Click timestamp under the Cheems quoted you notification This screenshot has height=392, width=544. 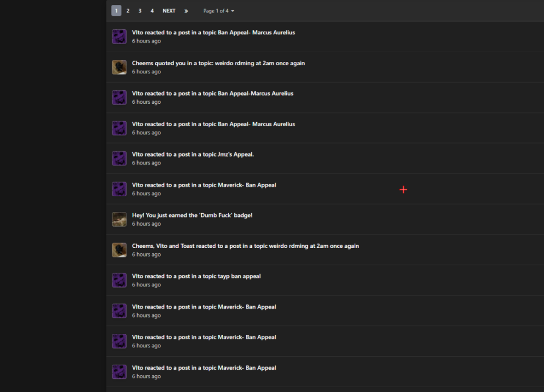(x=146, y=72)
